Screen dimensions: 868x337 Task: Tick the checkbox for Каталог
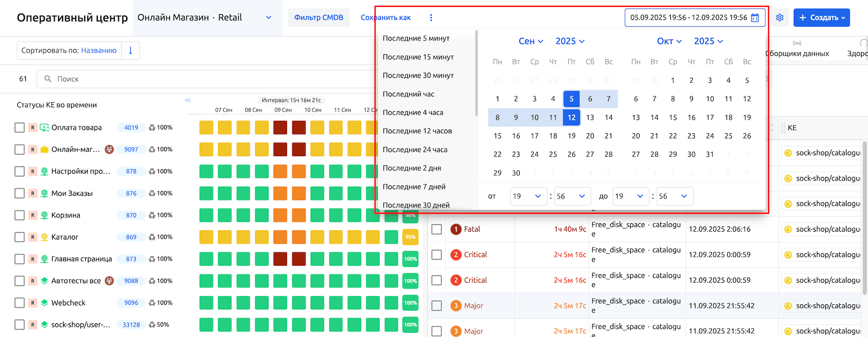(19, 237)
